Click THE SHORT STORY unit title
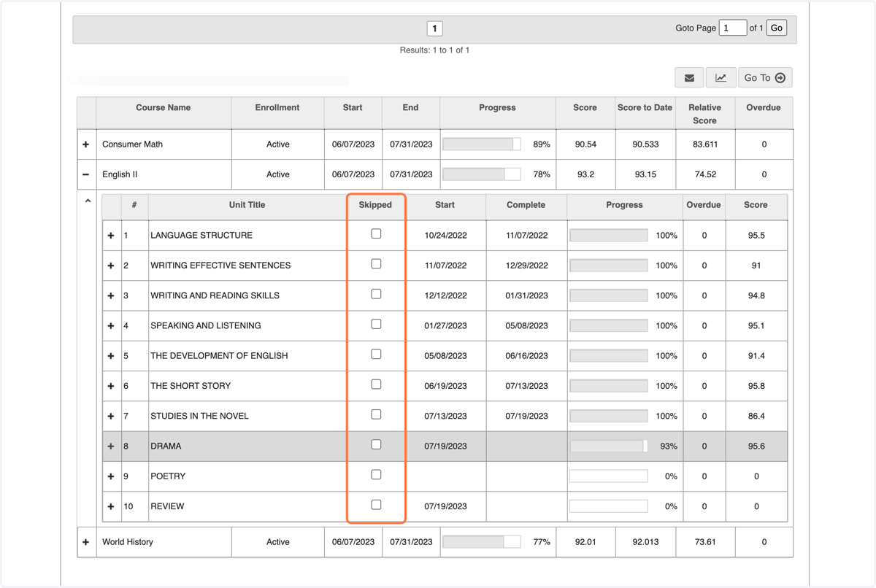Viewport: 876px width, 588px height. (x=191, y=386)
